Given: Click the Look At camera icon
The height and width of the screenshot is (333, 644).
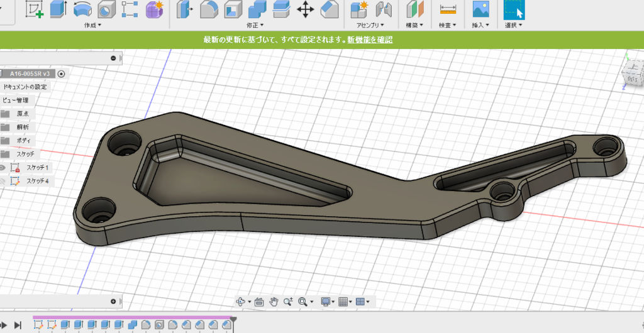Looking at the screenshot, I should (x=258, y=302).
